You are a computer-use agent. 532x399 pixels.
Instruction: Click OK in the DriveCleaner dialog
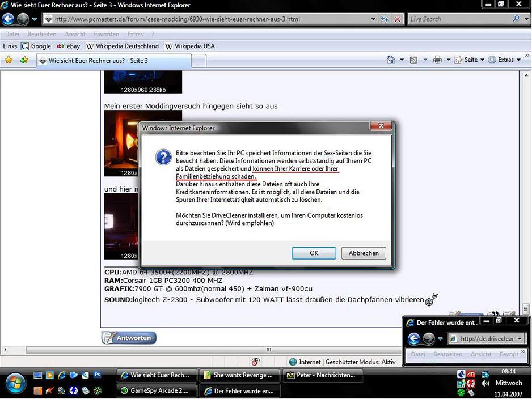pyautogui.click(x=314, y=253)
